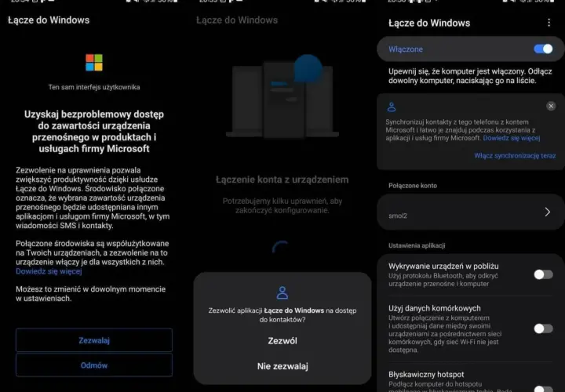Screen dimensions: 565x392
Task: Dismiss the contact sync card
Action: (x=551, y=106)
